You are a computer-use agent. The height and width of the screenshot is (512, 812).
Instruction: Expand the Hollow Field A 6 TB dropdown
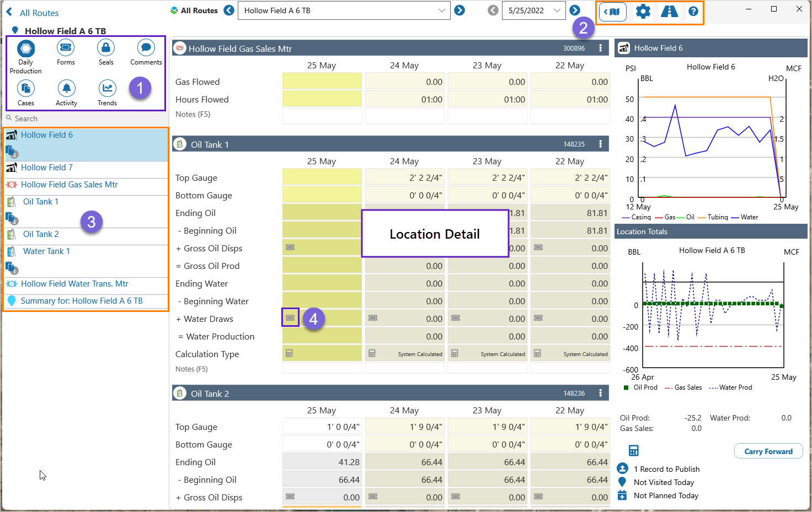[441, 10]
